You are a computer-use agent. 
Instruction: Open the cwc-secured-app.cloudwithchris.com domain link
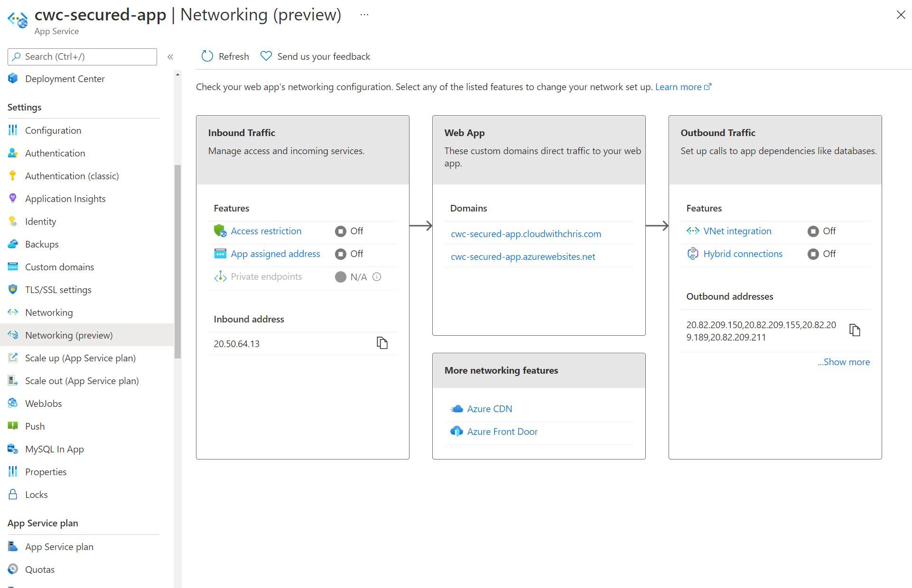(526, 233)
